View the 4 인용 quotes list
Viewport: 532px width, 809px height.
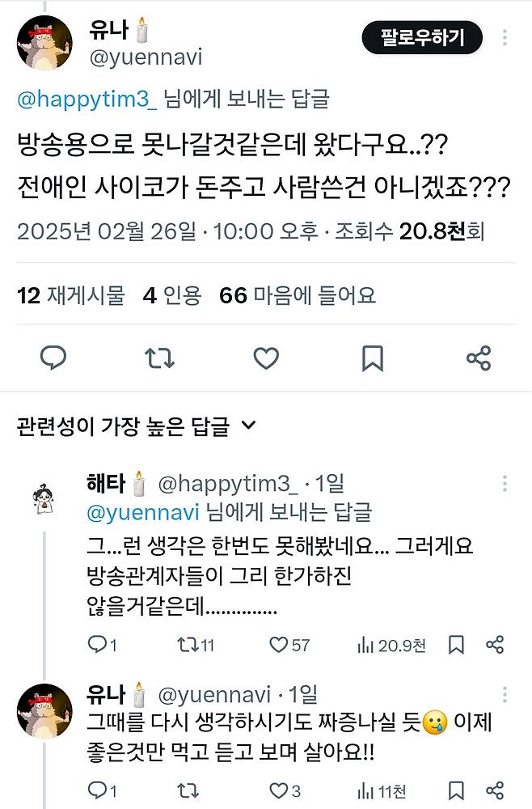171,295
